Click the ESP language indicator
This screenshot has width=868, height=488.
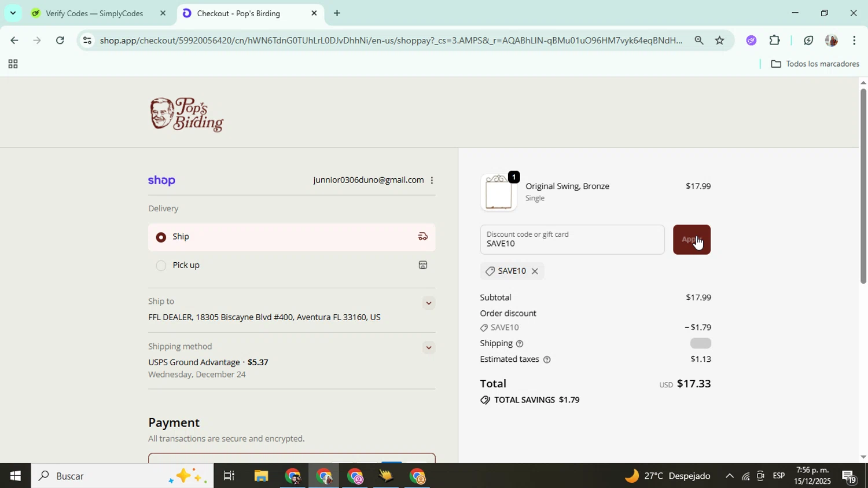pos(778,476)
